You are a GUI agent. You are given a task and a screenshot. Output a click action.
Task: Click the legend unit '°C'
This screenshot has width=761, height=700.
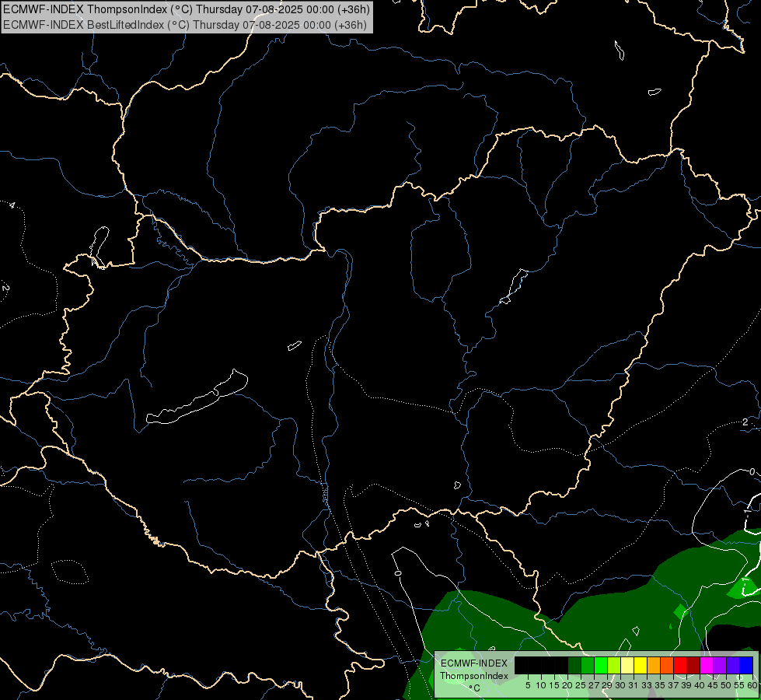[475, 688]
